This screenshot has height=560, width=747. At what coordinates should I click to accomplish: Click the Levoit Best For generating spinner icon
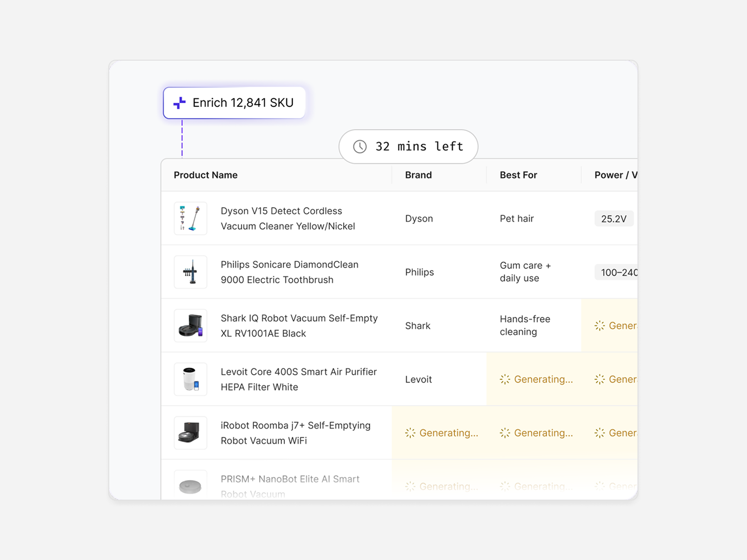coord(505,379)
